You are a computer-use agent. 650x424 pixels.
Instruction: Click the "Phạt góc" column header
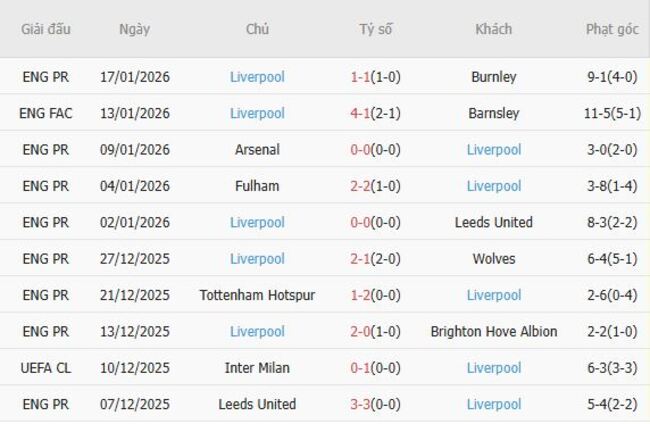click(612, 29)
